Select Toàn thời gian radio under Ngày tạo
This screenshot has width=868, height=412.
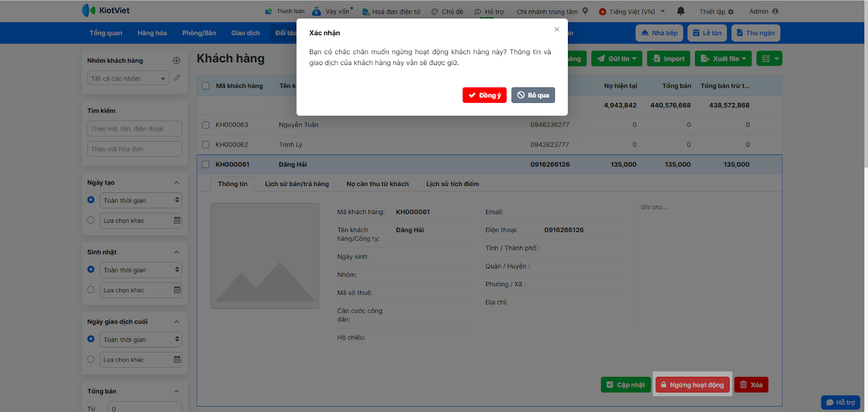pyautogui.click(x=91, y=200)
